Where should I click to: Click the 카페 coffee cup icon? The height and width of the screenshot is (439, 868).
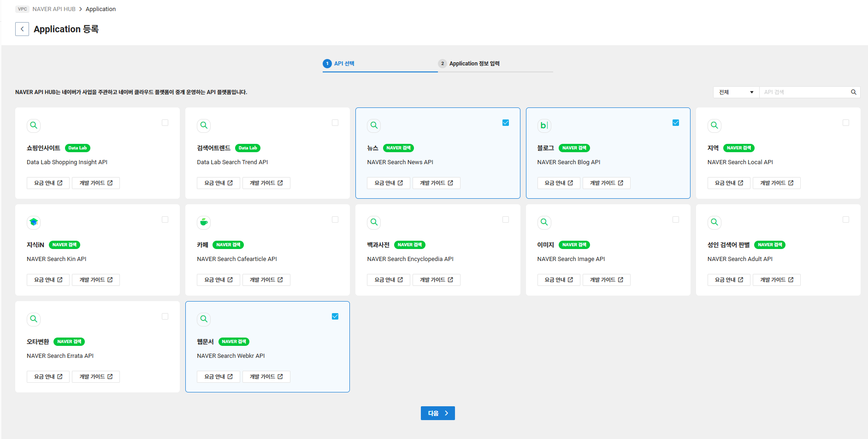click(x=204, y=222)
